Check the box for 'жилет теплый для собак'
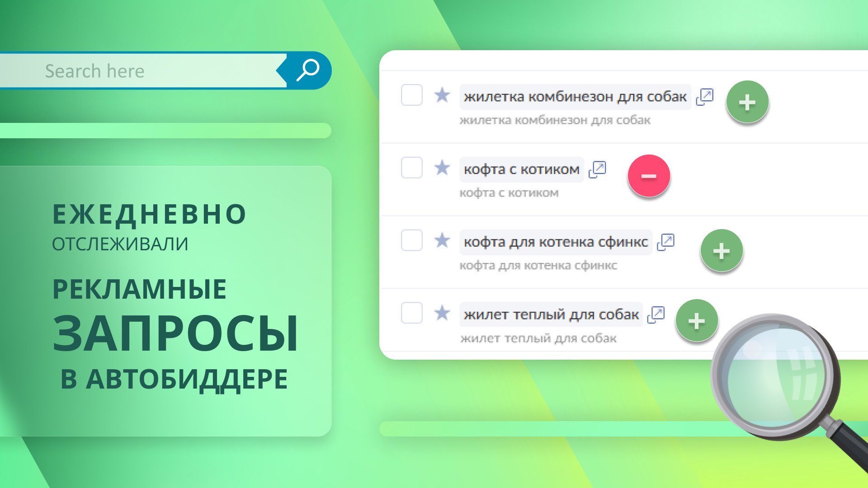This screenshot has height=488, width=868. 411,313
